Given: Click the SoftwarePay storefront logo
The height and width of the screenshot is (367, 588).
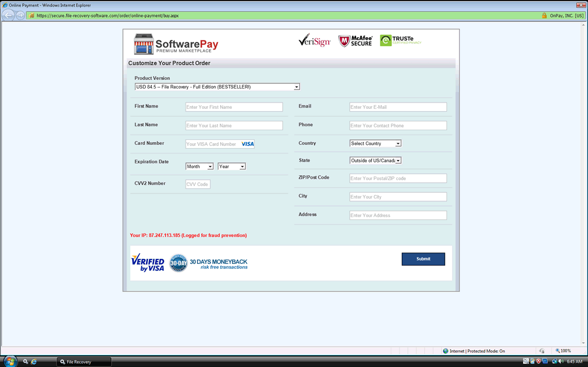Looking at the screenshot, I should tap(175, 45).
